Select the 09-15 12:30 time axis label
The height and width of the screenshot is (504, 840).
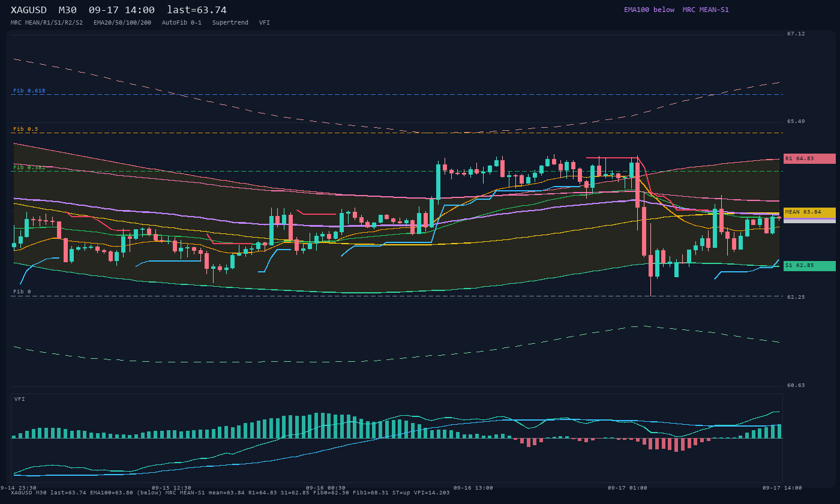(172, 488)
